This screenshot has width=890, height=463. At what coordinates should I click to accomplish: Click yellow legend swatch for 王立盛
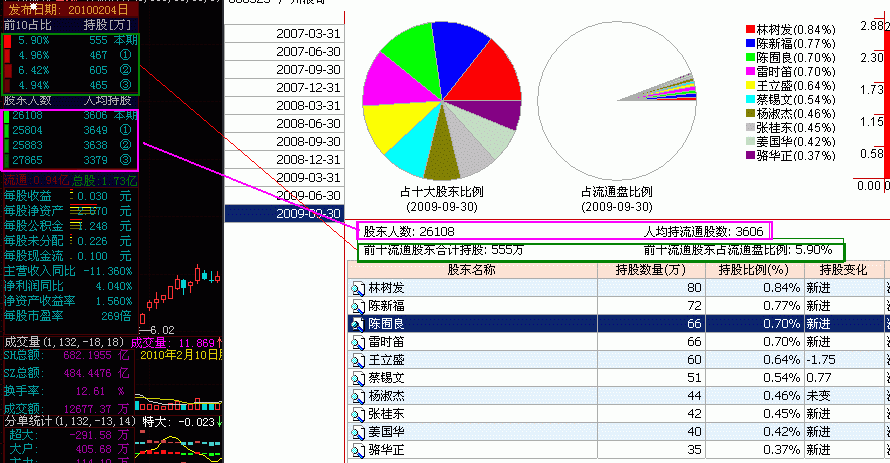[x=750, y=86]
